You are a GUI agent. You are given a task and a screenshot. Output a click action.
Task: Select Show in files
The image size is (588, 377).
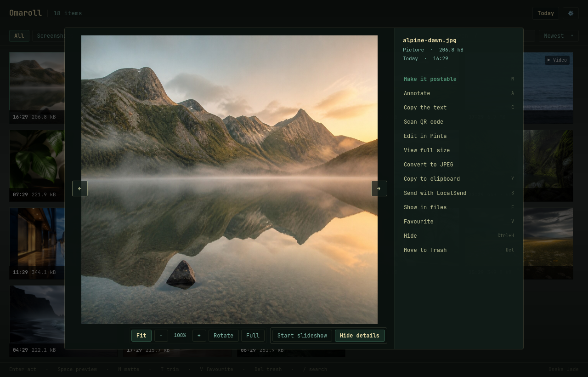(459, 207)
